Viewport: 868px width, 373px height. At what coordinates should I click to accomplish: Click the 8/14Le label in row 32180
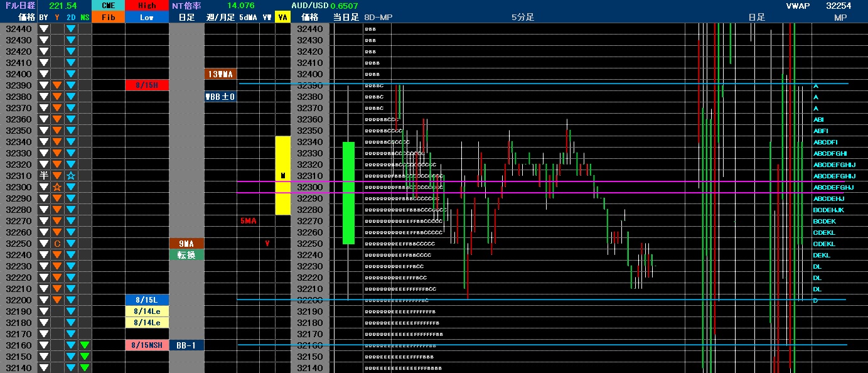pos(147,323)
